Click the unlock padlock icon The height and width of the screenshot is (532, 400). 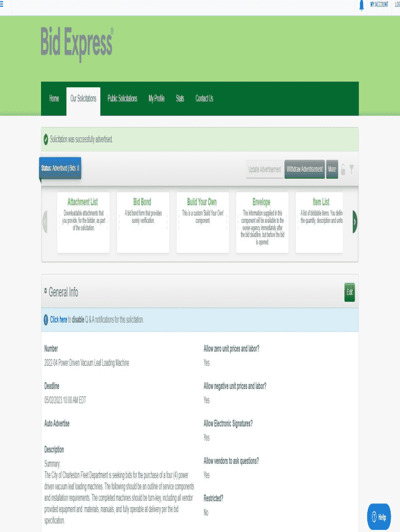click(x=343, y=169)
